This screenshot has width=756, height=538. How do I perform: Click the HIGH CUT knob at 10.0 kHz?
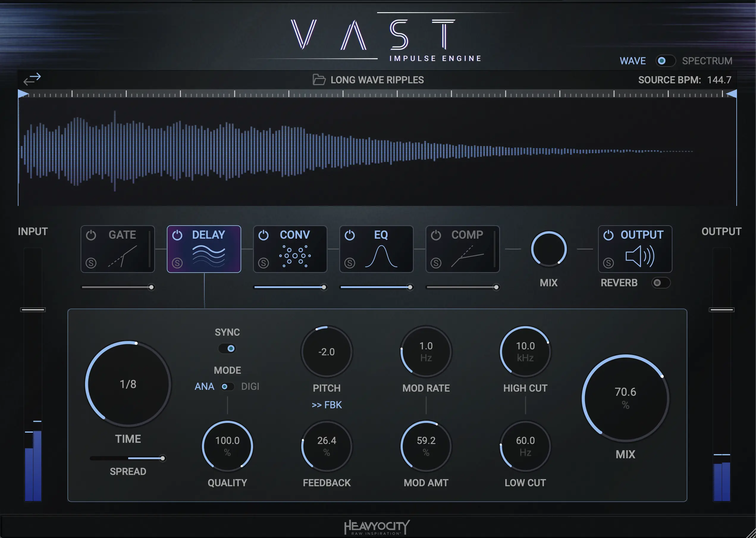click(525, 351)
